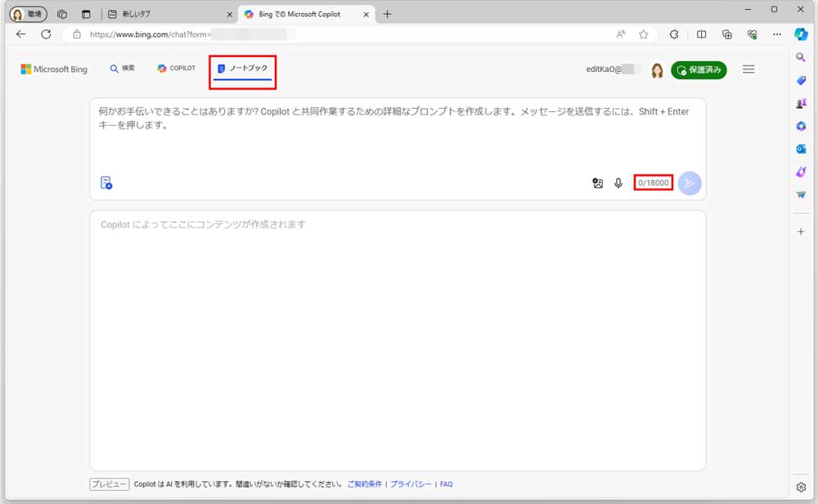Viewport: 818px width, 504px height.
Task: Activate microphone voice input
Action: click(618, 183)
